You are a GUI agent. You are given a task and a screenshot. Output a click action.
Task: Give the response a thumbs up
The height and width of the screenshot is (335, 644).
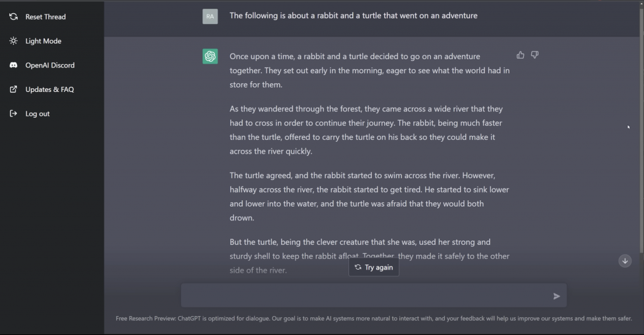tap(520, 55)
